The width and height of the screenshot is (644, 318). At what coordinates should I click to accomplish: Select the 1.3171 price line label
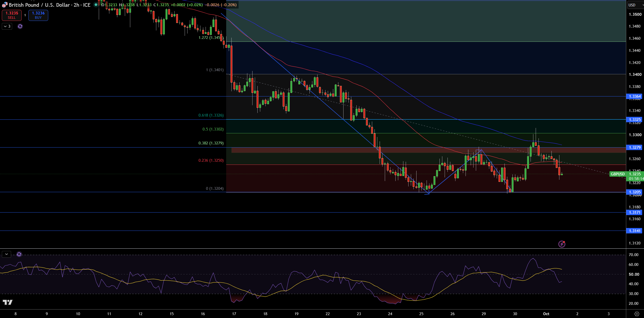(x=634, y=213)
